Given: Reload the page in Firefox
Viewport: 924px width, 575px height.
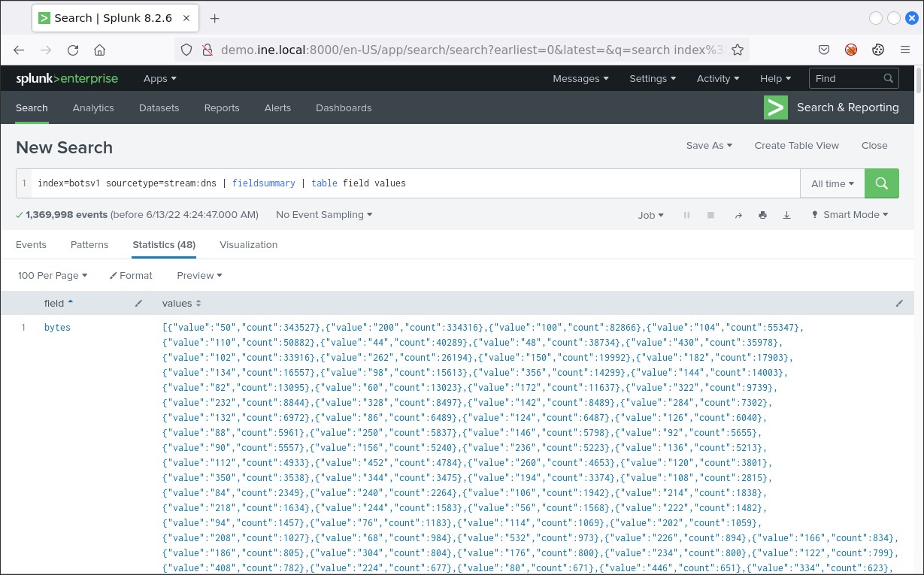Looking at the screenshot, I should click(73, 50).
